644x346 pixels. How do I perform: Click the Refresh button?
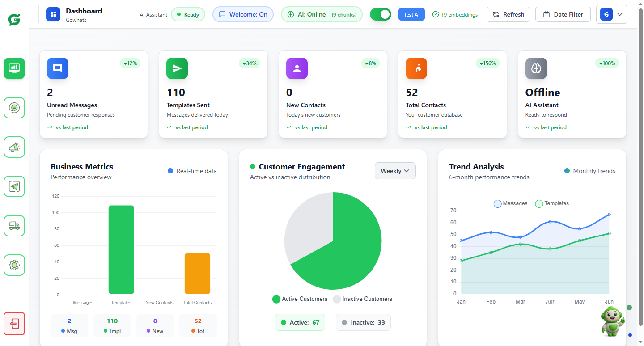point(508,14)
